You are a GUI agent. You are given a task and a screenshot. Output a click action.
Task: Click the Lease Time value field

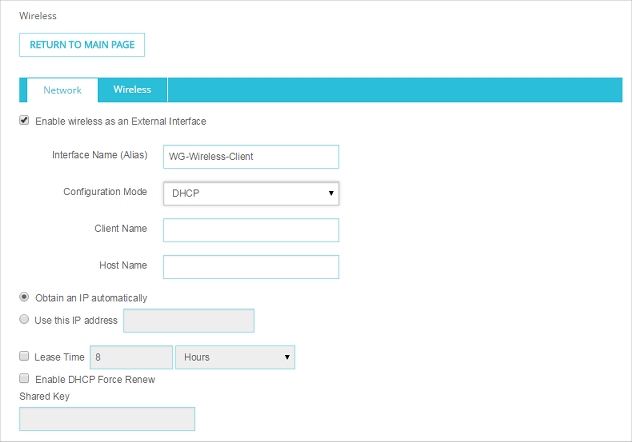(x=131, y=357)
